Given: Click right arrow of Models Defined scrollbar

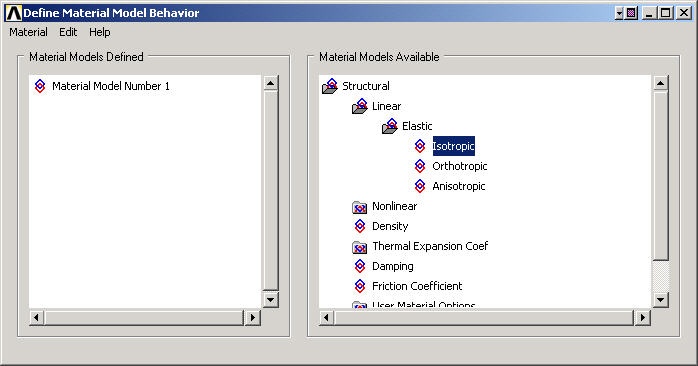Looking at the screenshot, I should click(x=252, y=317).
